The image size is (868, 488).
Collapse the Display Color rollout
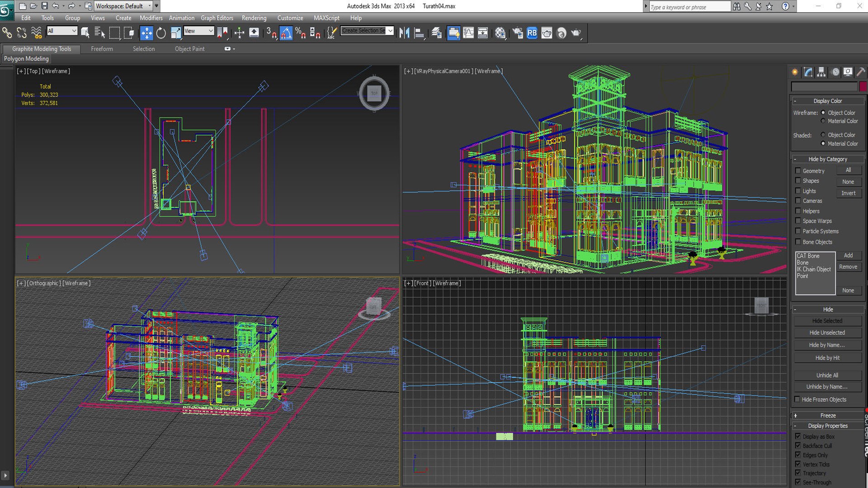827,101
